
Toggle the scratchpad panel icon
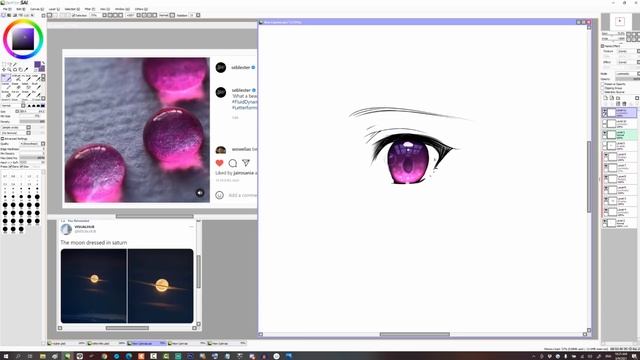[32, 15]
